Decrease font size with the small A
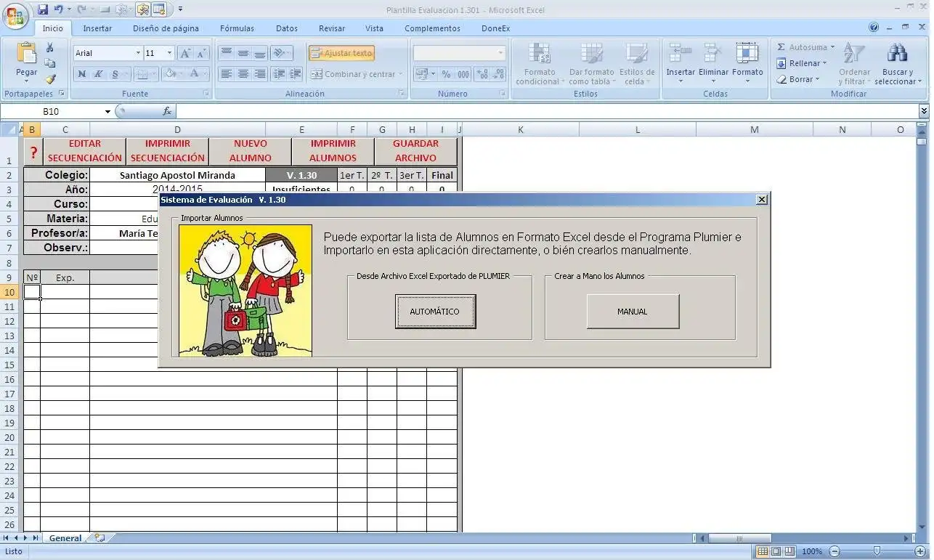 (201, 53)
